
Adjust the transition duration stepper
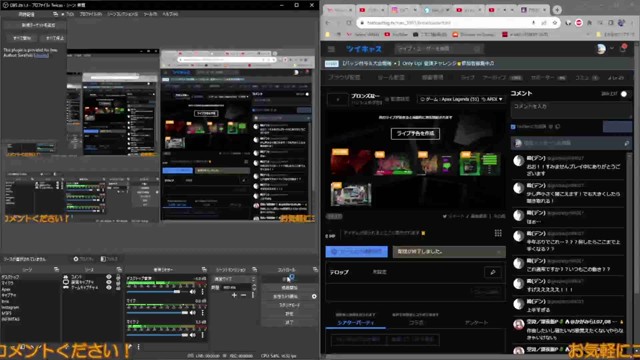pos(254,288)
